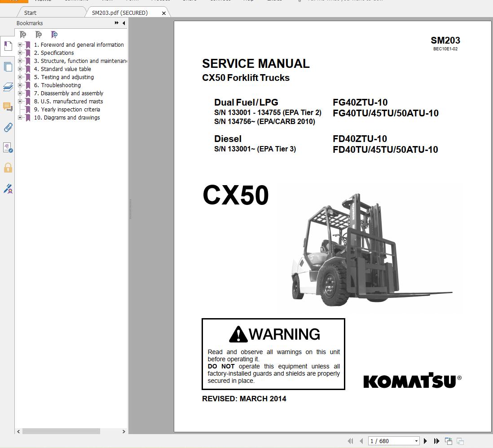Image resolution: width=493 pixels, height=448 pixels.
Task: Expand the 10. Diagrams and drawings bookmark
Action: point(19,117)
